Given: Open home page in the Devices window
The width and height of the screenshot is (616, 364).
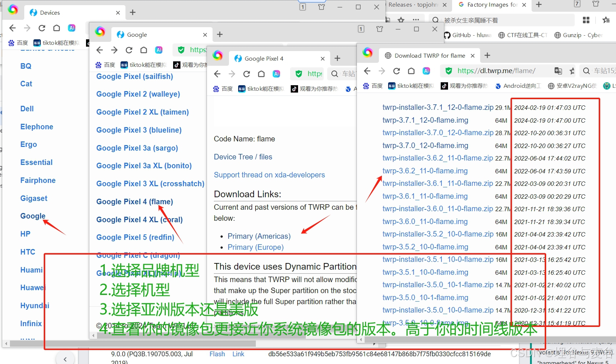Looking at the screenshot, I should tap(57, 28).
